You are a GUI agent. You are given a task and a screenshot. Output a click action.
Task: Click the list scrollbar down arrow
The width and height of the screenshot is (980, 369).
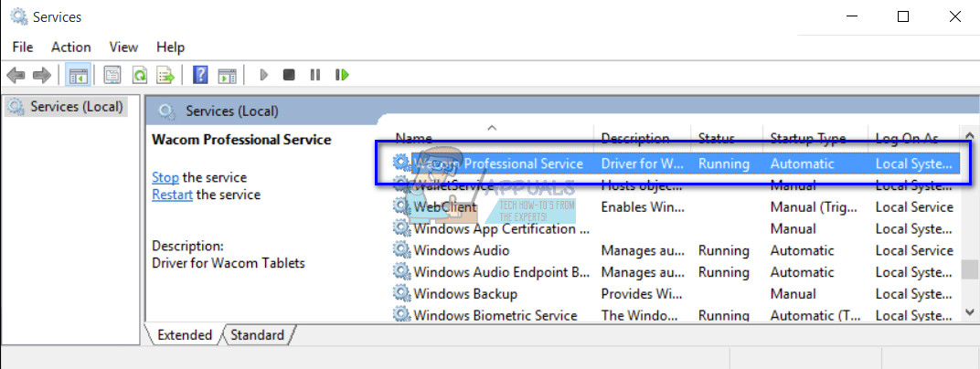(969, 312)
